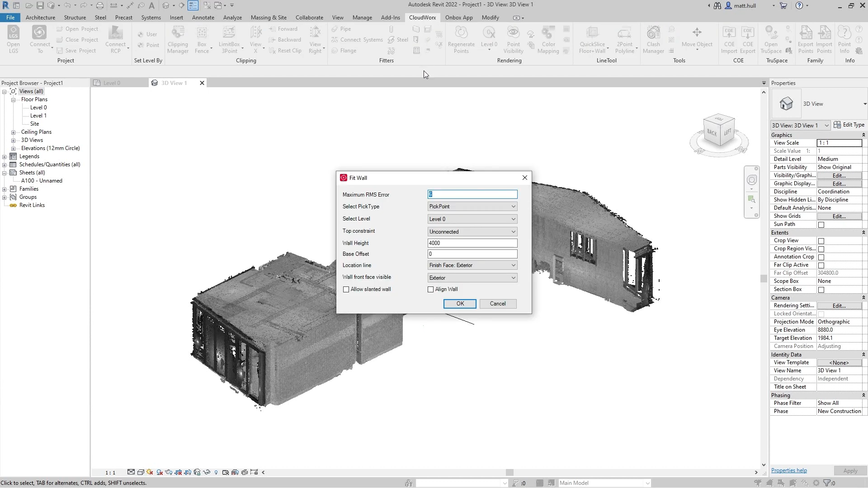Expand the Location line dropdown

tap(513, 265)
